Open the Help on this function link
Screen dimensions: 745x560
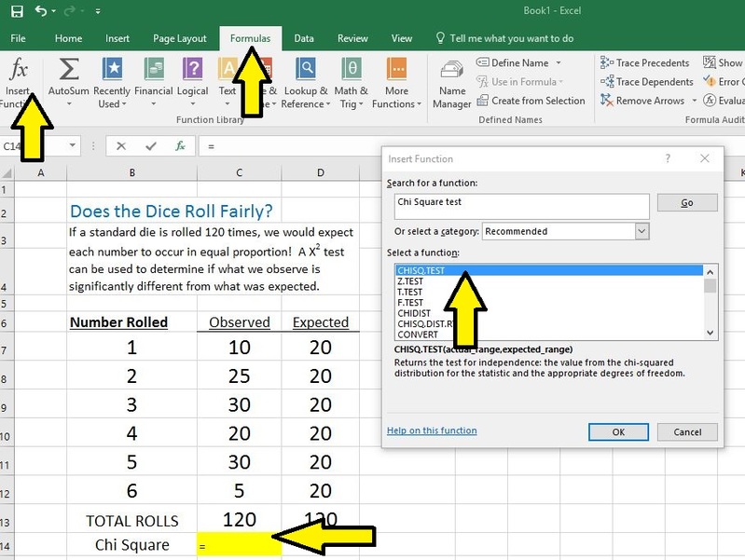tap(432, 431)
